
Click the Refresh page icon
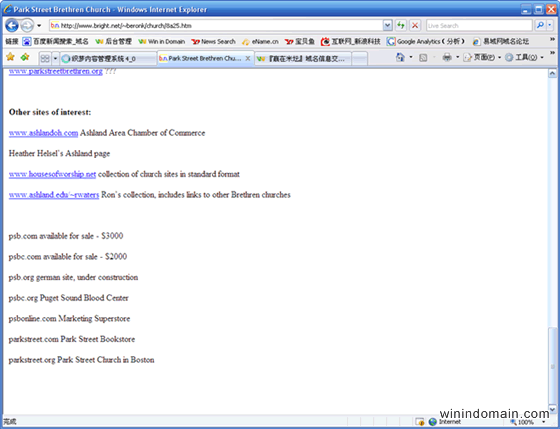pyautogui.click(x=401, y=25)
